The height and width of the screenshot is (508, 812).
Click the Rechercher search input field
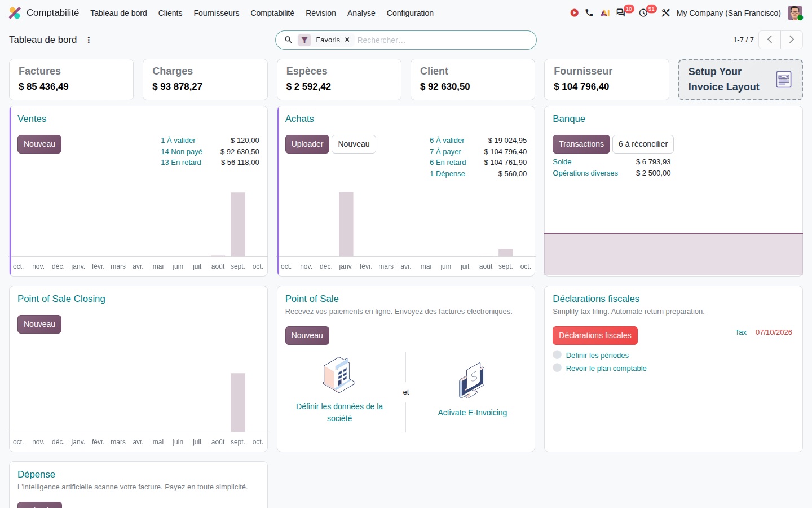click(x=443, y=40)
